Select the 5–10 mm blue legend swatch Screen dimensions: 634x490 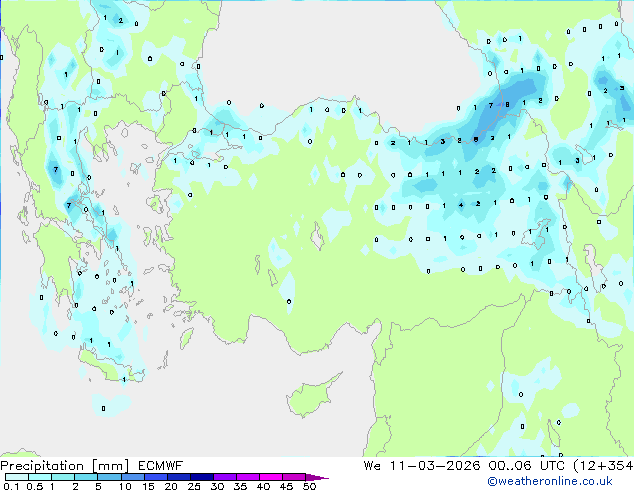pos(109,477)
